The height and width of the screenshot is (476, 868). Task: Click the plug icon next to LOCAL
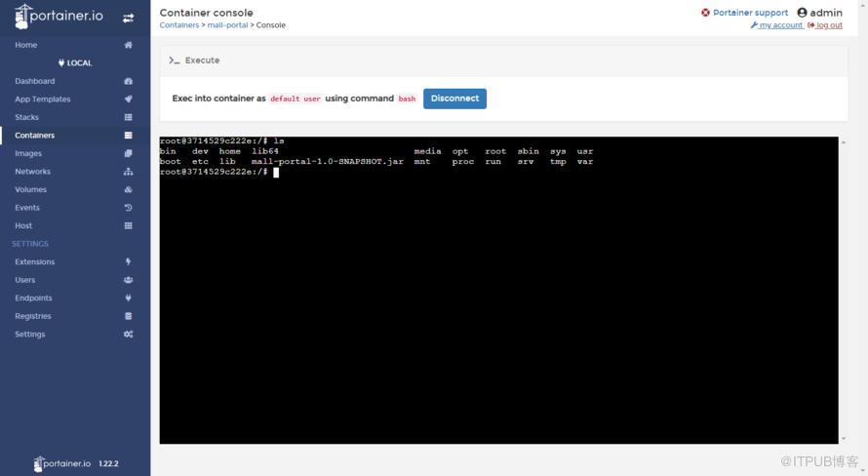click(x=61, y=63)
